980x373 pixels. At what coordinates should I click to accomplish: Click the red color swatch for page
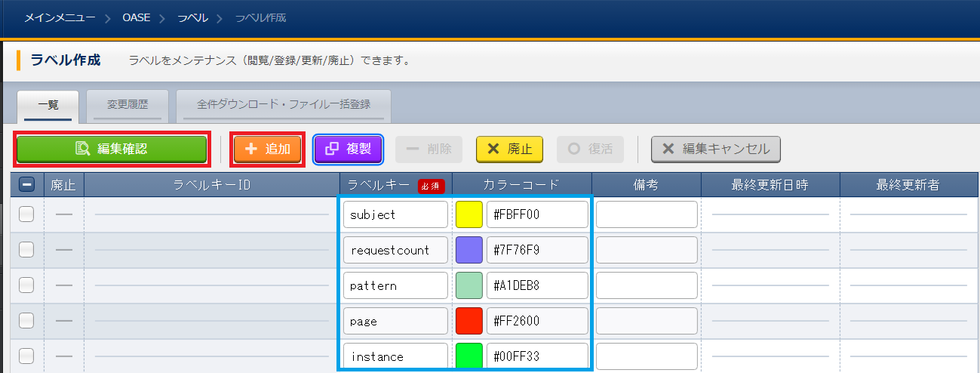[468, 321]
